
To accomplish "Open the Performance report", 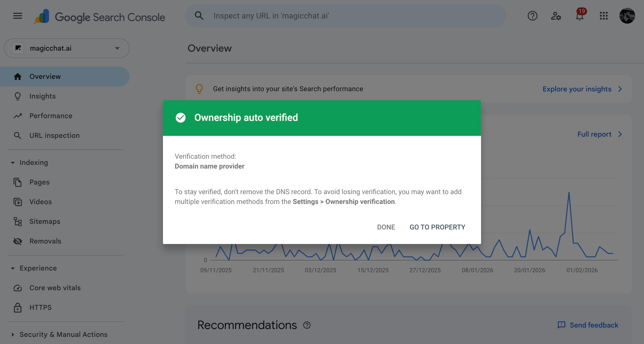I will coord(65,116).
